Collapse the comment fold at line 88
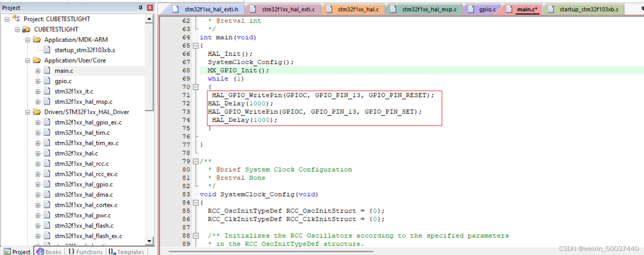 [195, 235]
